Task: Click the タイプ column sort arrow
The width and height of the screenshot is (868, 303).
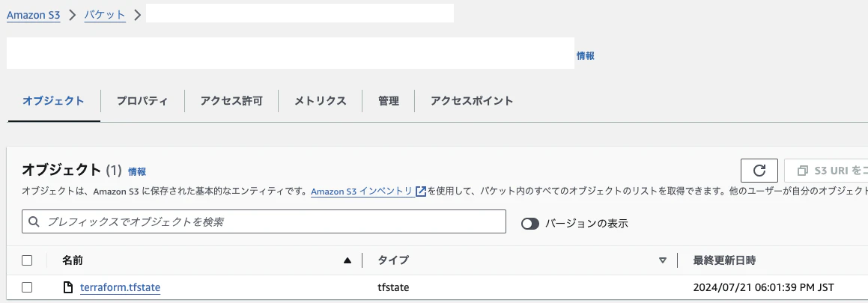Action: click(663, 260)
